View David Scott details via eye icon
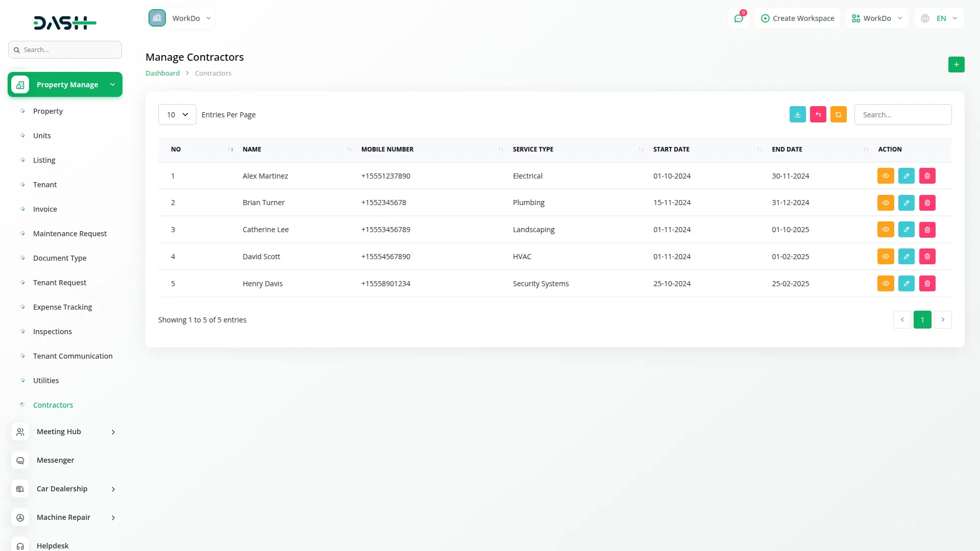 886,257
